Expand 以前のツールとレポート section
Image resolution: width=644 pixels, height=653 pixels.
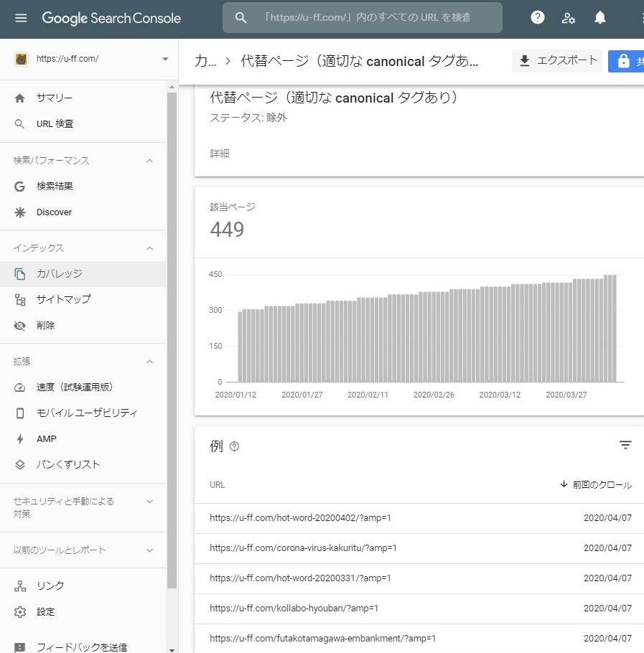[149, 550]
